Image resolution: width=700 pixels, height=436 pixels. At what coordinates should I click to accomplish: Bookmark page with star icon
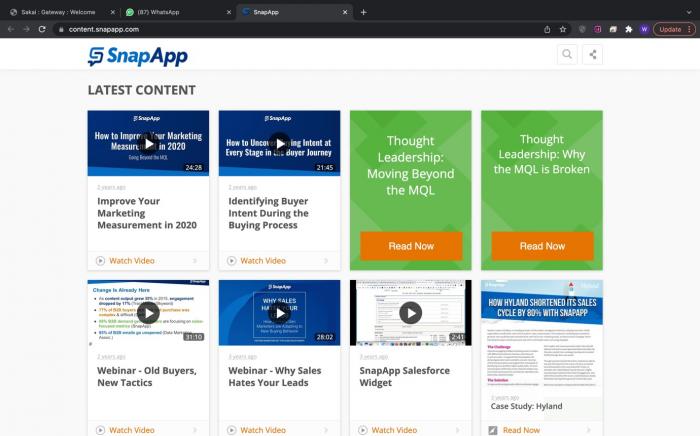[562, 29]
